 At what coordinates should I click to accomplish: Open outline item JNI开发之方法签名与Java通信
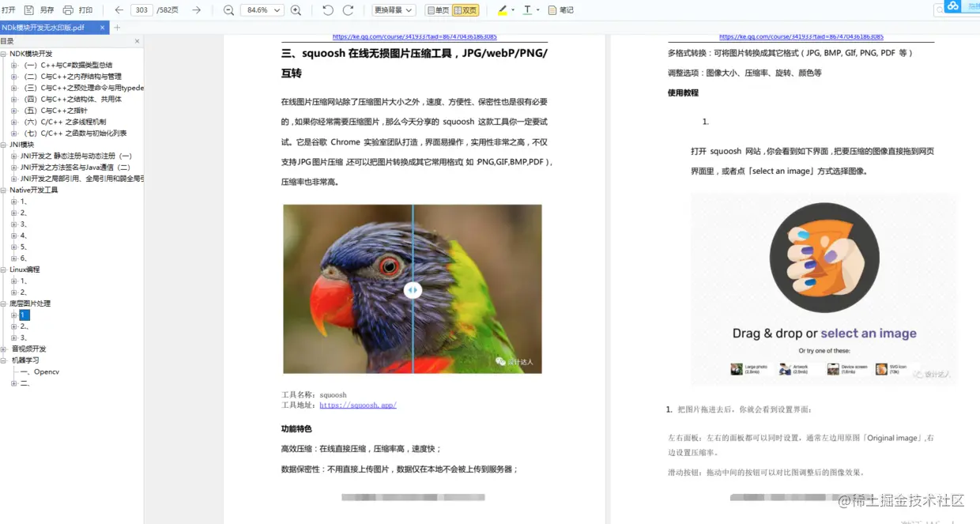click(x=75, y=168)
